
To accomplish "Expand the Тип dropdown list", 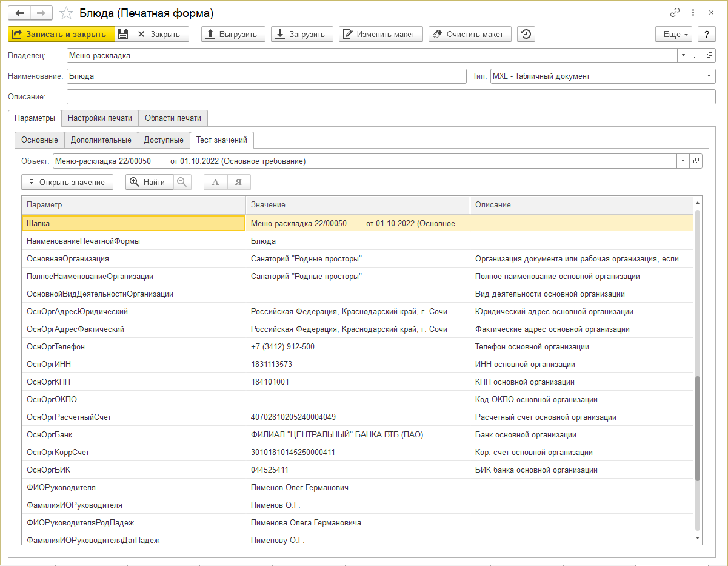I will (709, 76).
